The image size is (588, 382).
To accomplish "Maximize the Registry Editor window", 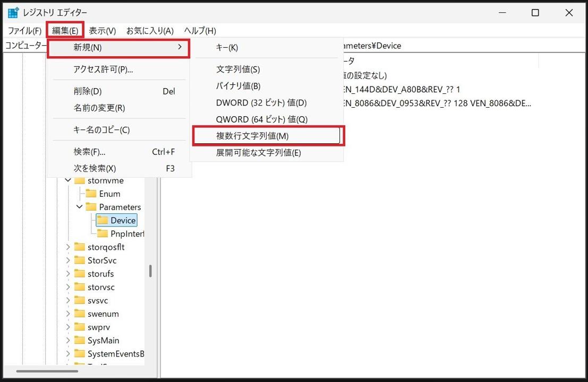I will point(535,12).
